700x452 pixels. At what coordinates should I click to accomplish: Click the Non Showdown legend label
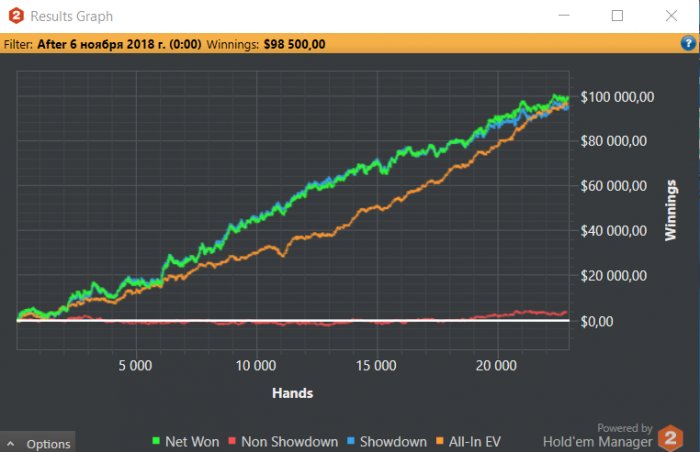tap(289, 442)
